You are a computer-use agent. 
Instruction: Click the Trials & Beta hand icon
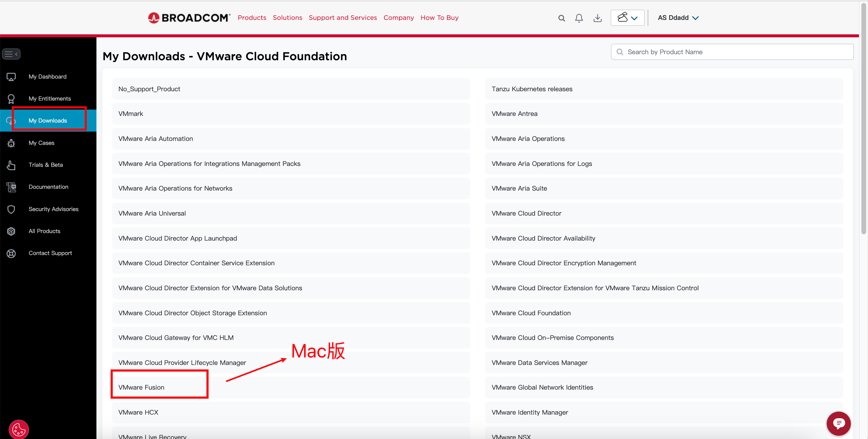pos(11,165)
